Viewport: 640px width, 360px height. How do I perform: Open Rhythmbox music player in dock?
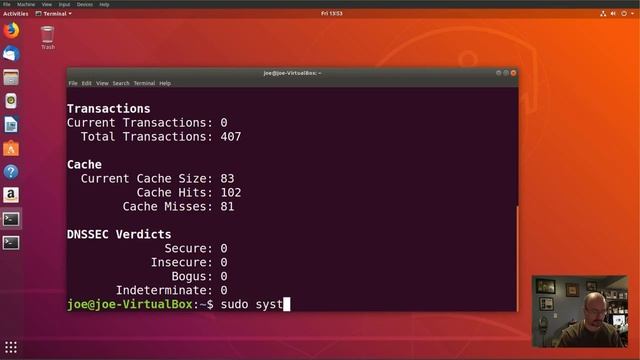click(11, 101)
